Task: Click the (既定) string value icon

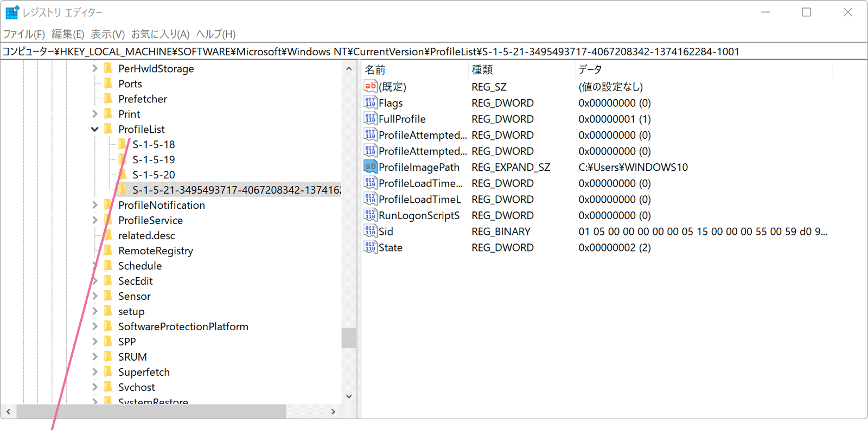Action: tap(371, 86)
